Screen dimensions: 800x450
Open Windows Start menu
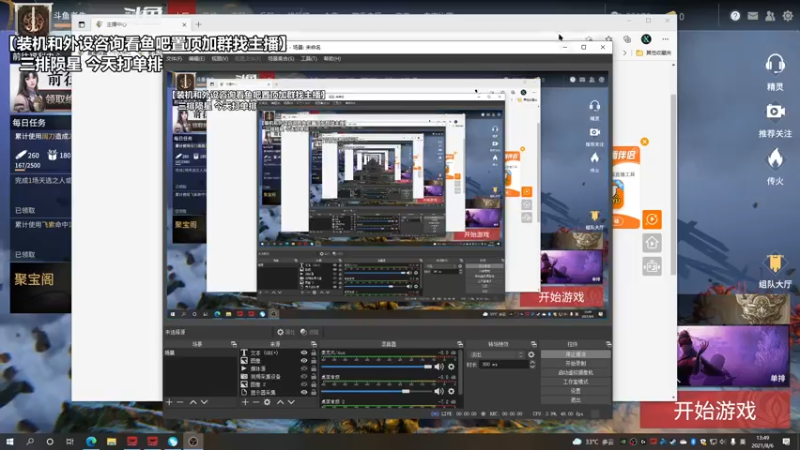pyautogui.click(x=10, y=441)
